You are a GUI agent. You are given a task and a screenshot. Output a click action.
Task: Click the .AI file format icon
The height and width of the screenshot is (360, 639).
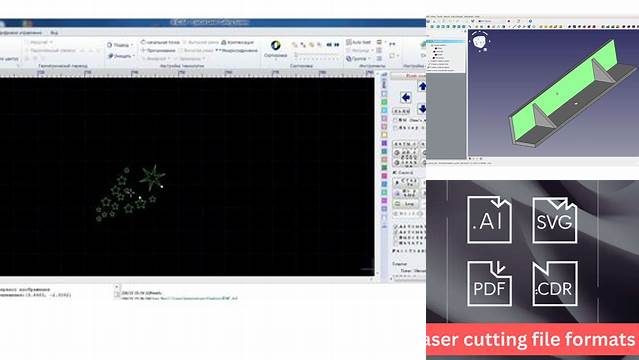coord(489,220)
